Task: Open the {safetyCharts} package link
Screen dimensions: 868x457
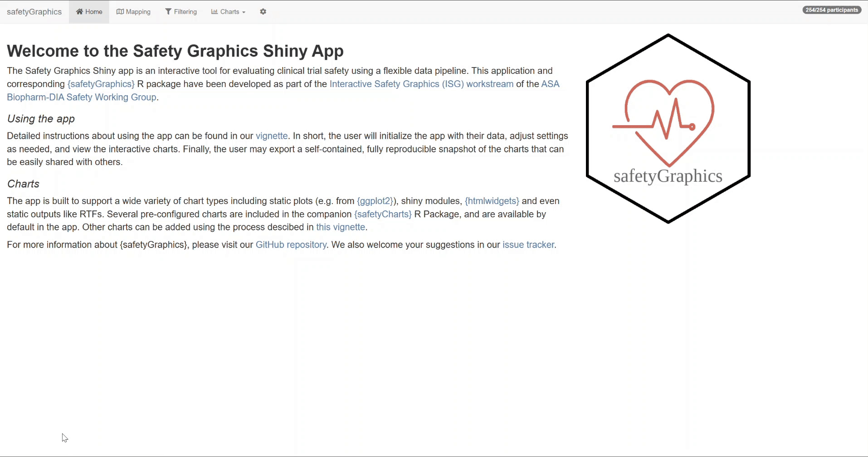Action: 383,214
